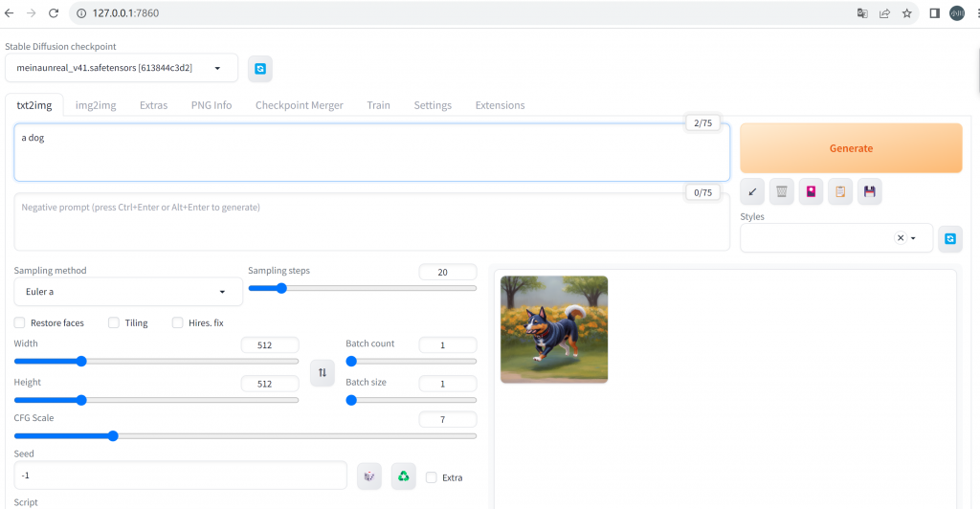Click the pink extra networks card icon

811,191
